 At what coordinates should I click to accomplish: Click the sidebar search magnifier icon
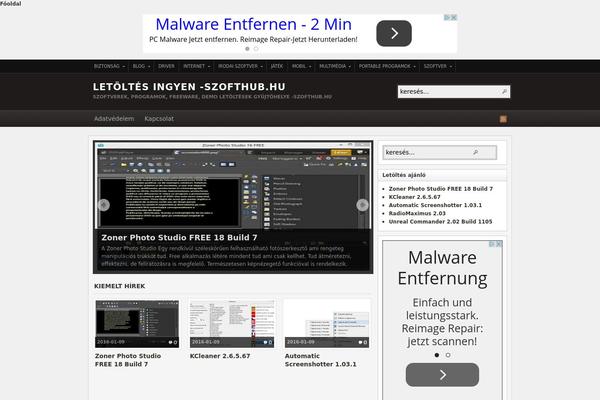pos(476,152)
